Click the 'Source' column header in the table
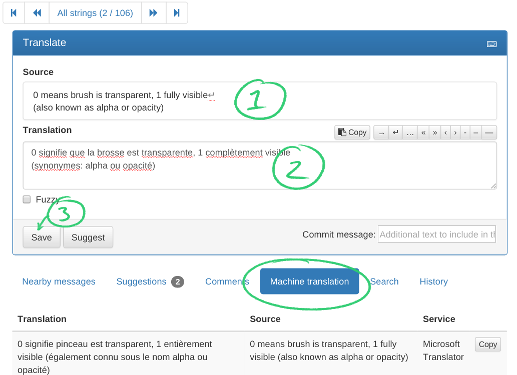Image resolution: width=517 pixels, height=375 pixels. [x=265, y=319]
